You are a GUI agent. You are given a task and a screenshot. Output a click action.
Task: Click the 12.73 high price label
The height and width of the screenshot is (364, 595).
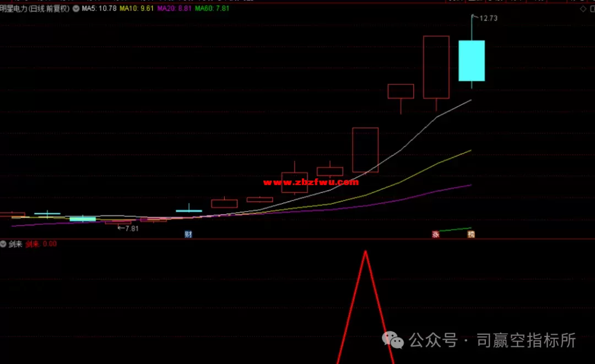[x=488, y=18]
